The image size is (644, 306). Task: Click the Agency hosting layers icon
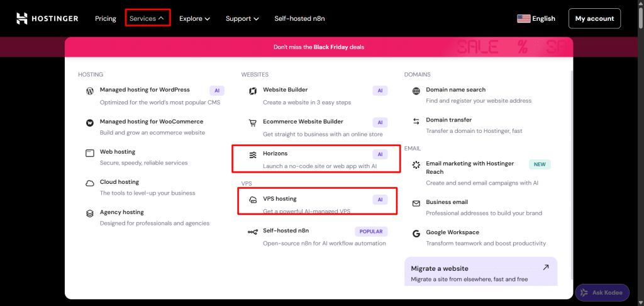click(89, 214)
